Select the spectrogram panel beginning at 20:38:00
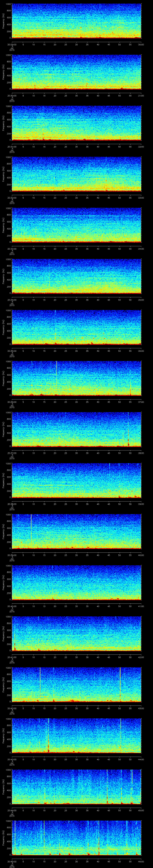Viewport: 153px width, 868px height. 76,481
